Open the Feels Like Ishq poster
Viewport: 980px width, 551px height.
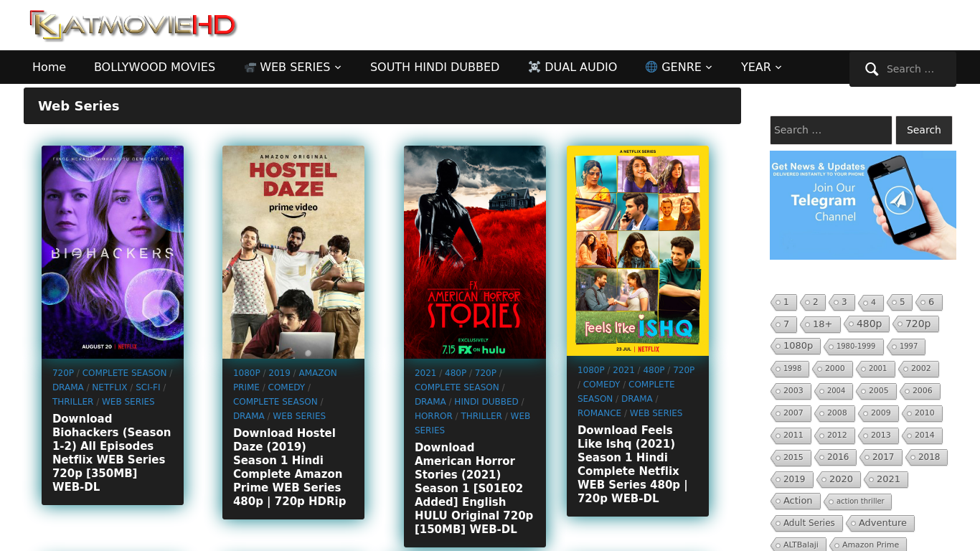638,250
